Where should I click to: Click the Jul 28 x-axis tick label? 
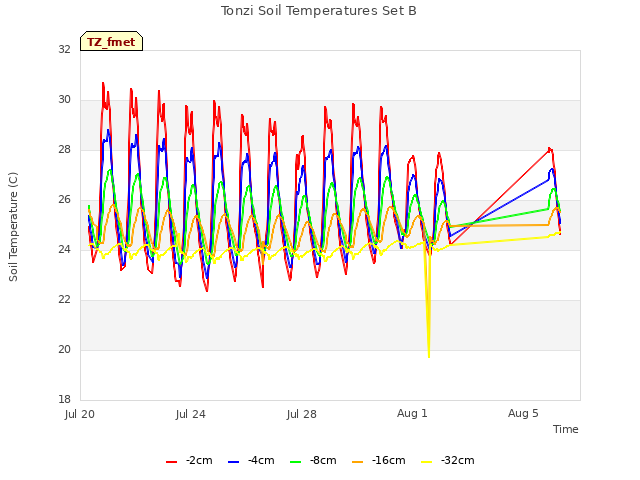click(302, 414)
